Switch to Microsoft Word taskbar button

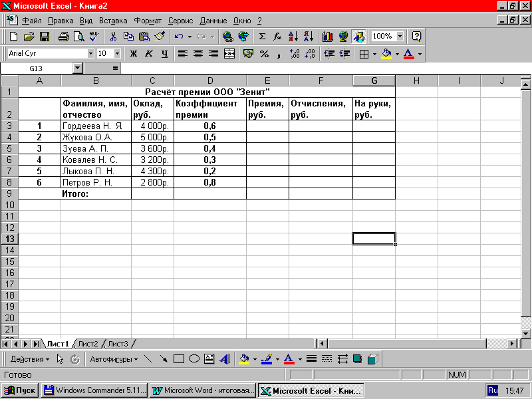(203, 390)
